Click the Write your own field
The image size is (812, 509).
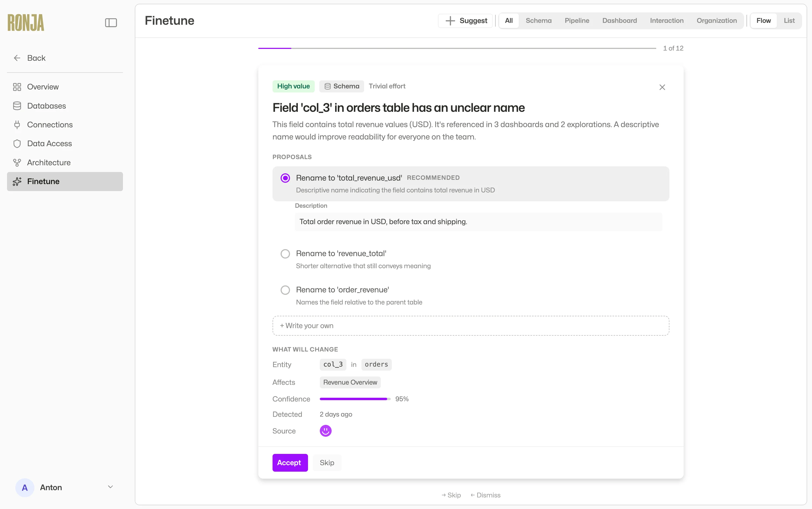(x=470, y=325)
